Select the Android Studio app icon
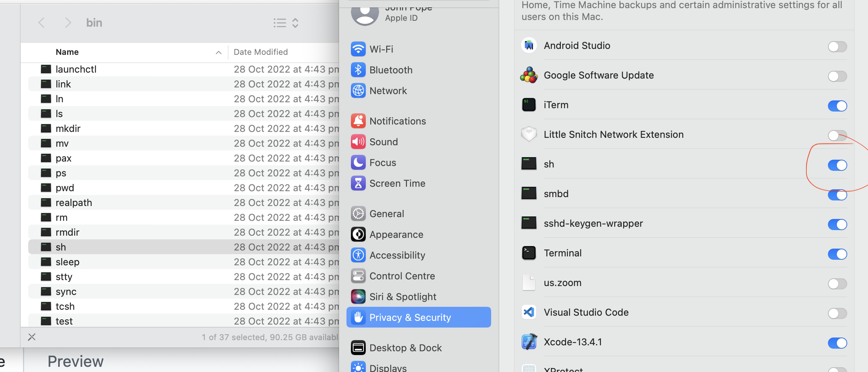 tap(529, 45)
